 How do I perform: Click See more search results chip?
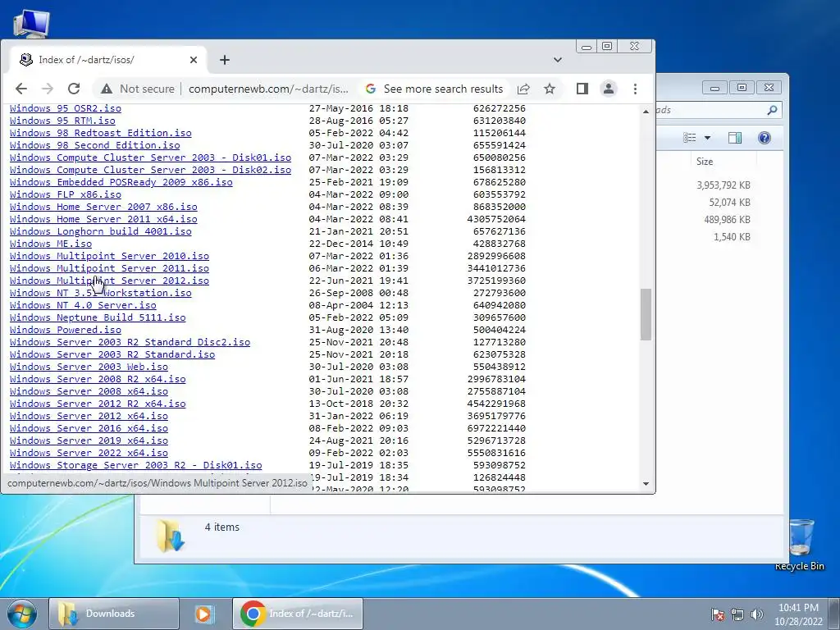[434, 89]
